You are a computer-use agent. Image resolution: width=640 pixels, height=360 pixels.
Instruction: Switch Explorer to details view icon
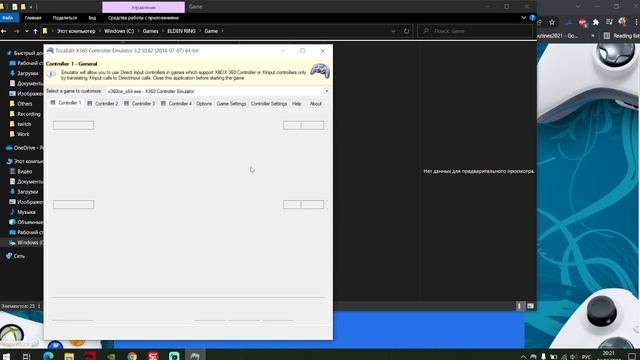(519, 306)
